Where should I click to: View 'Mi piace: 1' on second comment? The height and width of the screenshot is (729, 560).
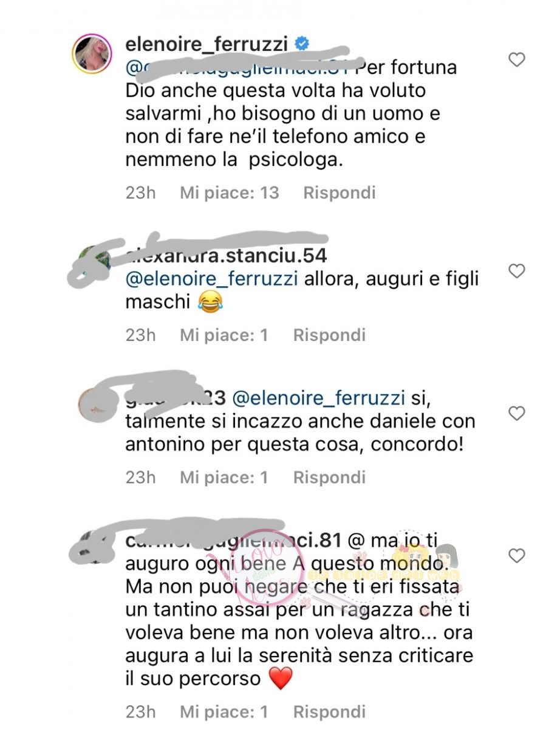[224, 335]
